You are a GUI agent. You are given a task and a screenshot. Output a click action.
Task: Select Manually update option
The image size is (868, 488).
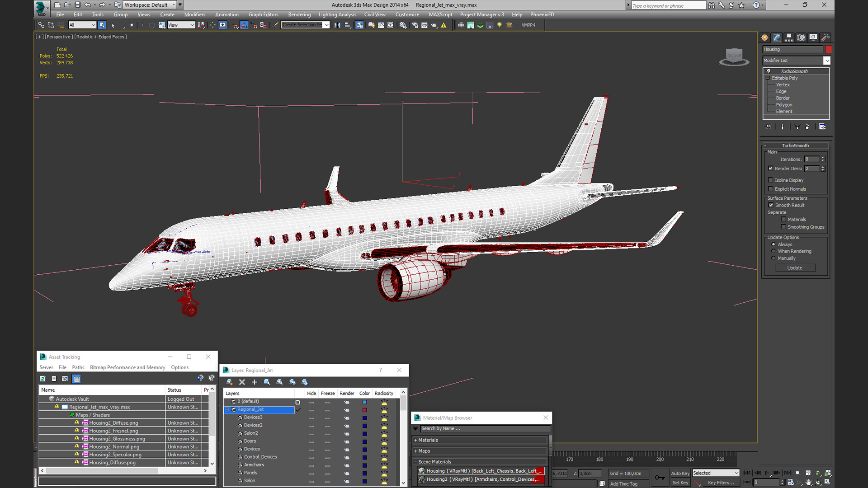click(x=774, y=258)
